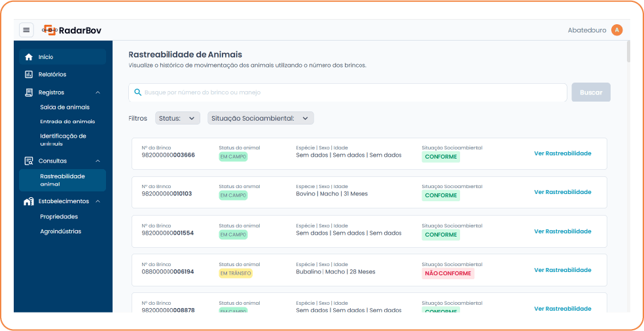Image resolution: width=644 pixels, height=331 pixels.
Task: Click Ver Rastreabilidade for brinco 006194
Action: point(562,270)
